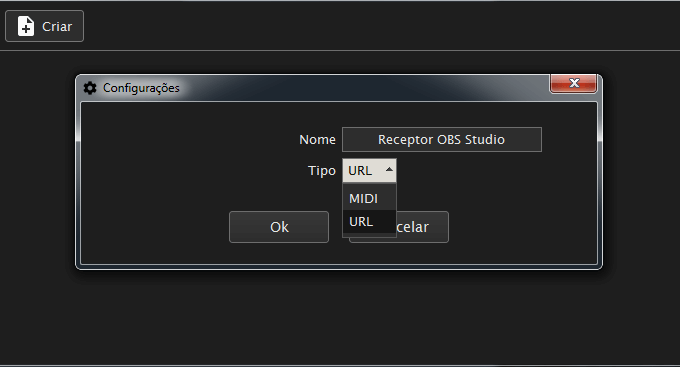
Task: Click the new-file plus icon beside Criar
Action: click(26, 26)
